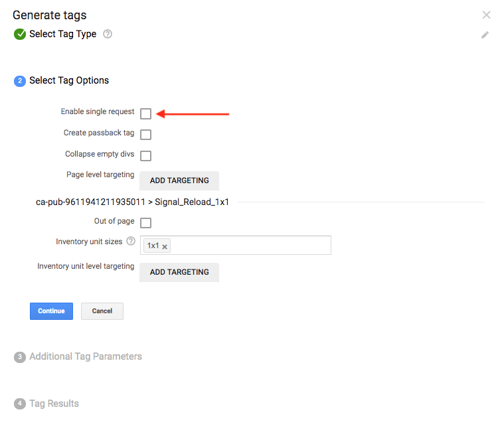Screen dimensions: 504x438
Task: Click the pencil edit icon for tag type
Action: tap(485, 35)
